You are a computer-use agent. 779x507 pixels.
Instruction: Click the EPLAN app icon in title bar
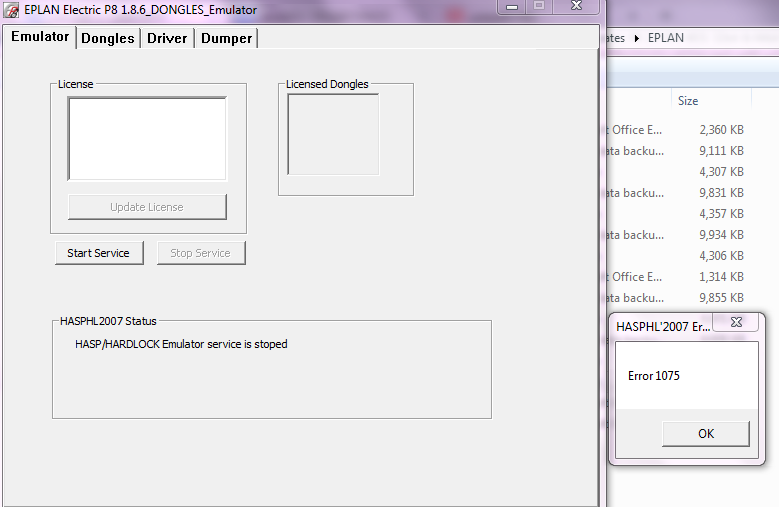(11, 10)
